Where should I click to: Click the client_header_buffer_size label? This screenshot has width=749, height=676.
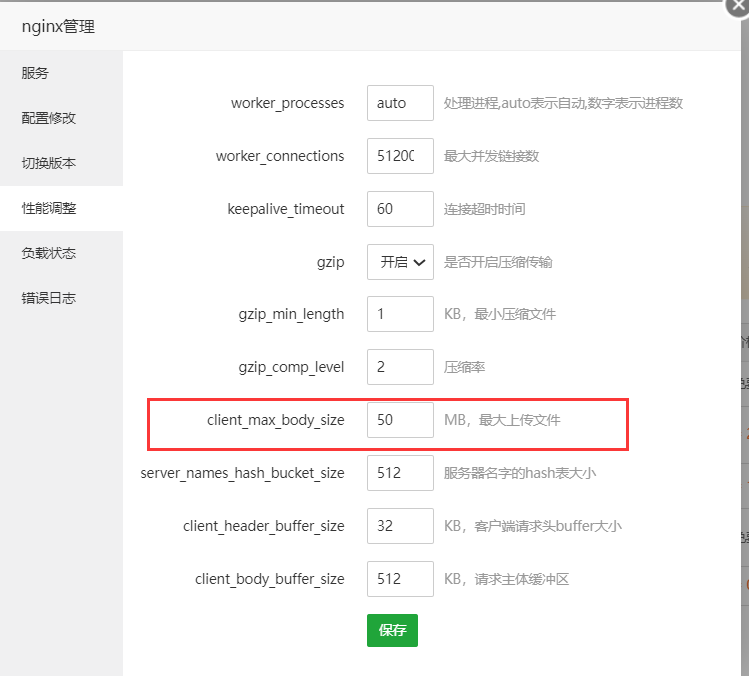(264, 526)
